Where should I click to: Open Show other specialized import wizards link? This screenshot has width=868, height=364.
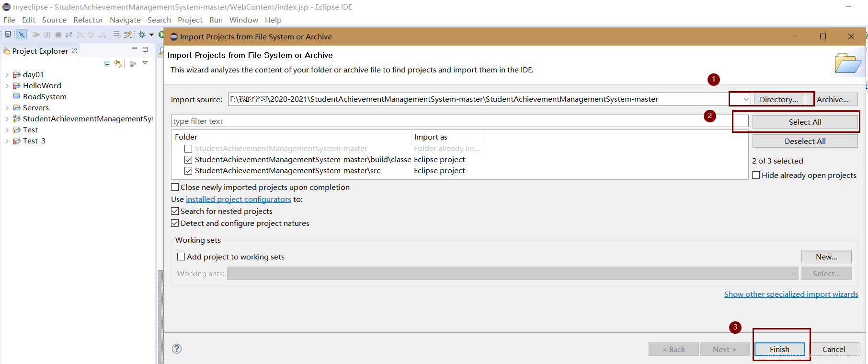pos(791,294)
